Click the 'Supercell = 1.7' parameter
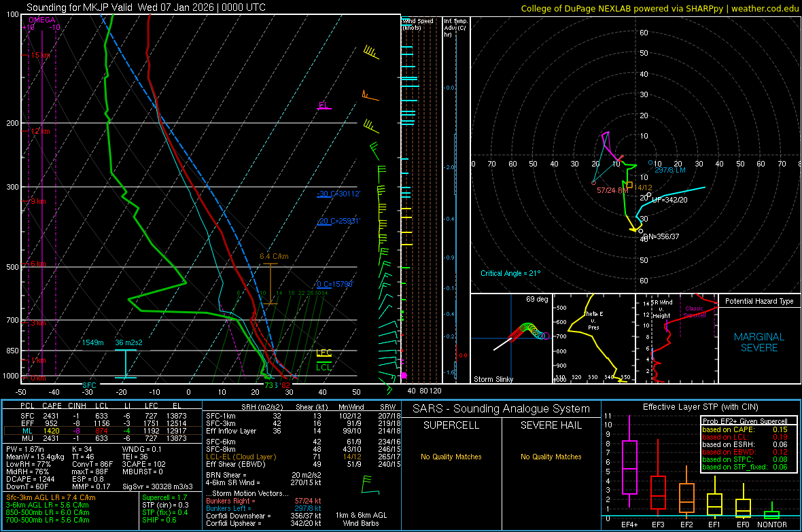The width and height of the screenshot is (802, 532). point(164,497)
